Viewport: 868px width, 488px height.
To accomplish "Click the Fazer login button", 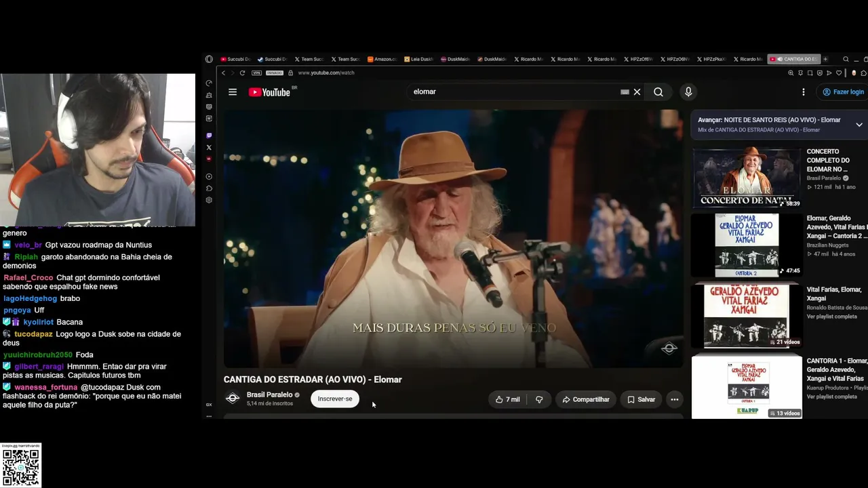I will click(x=843, y=92).
